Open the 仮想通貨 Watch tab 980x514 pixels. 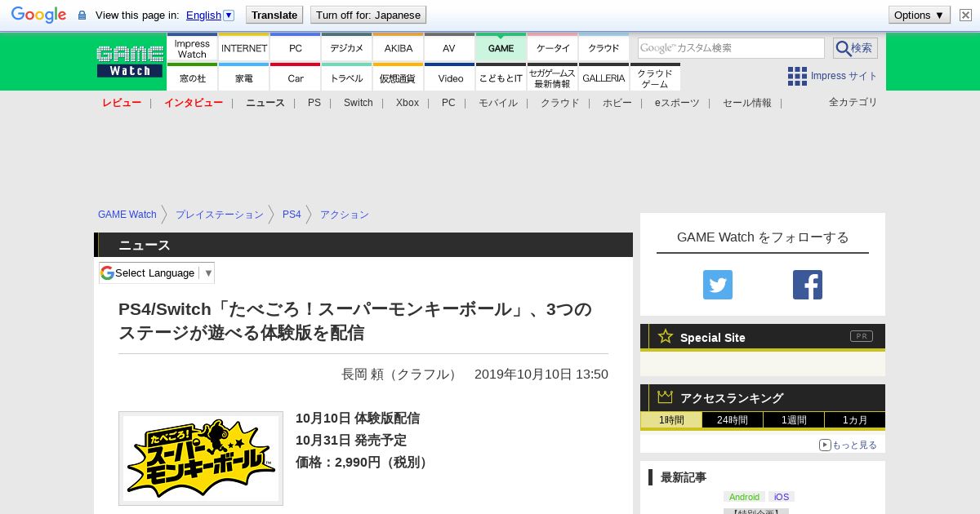(399, 78)
